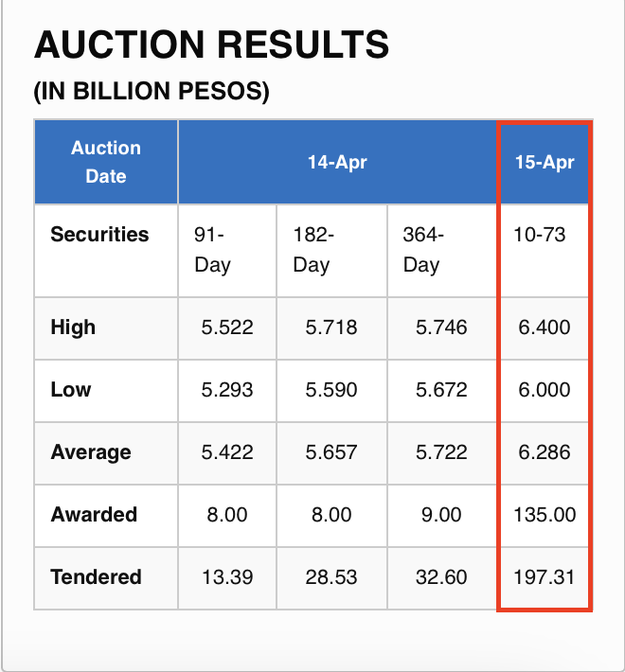Click the 5.293 low value

pos(227,390)
